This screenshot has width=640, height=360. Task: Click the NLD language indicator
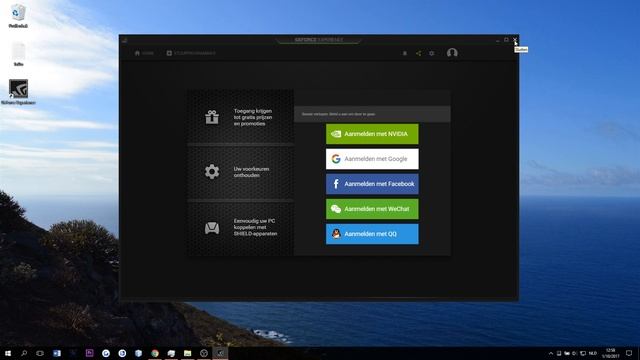pyautogui.click(x=593, y=353)
